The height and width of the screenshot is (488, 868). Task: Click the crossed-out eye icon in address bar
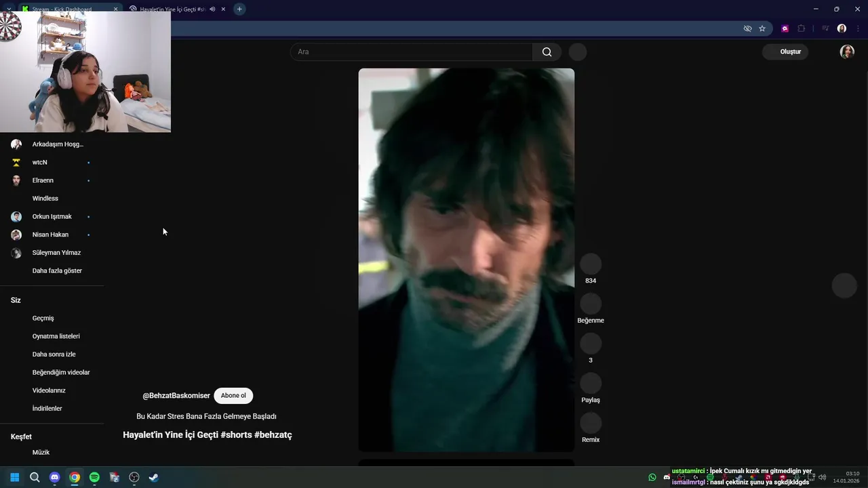point(747,28)
